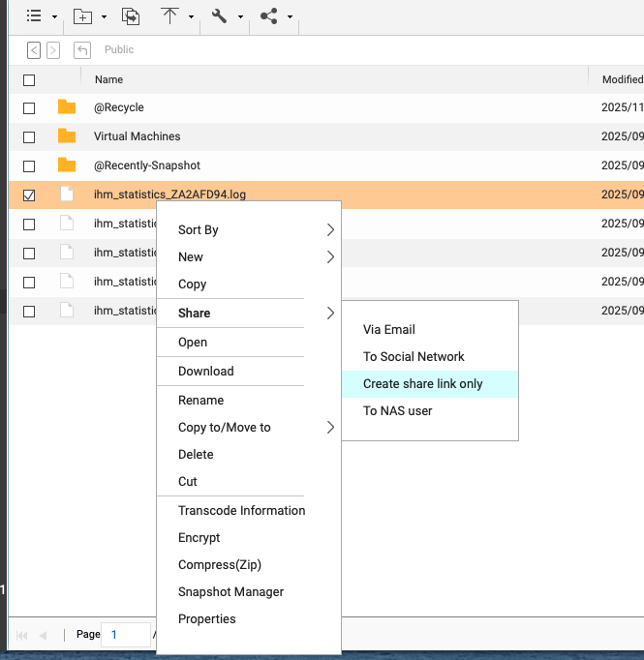Open the list view mode icon
The height and width of the screenshot is (660, 644).
(34, 16)
